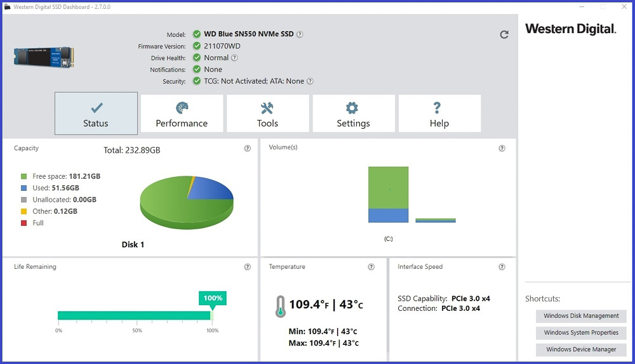The height and width of the screenshot is (364, 635).
Task: Click the 'Normal' drive health text
Action: pyautogui.click(x=217, y=58)
